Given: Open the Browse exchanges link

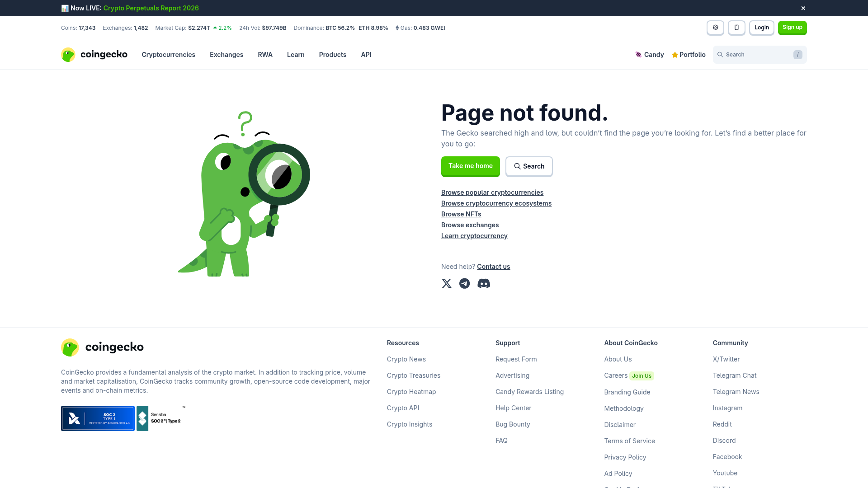Looking at the screenshot, I should pos(470,225).
